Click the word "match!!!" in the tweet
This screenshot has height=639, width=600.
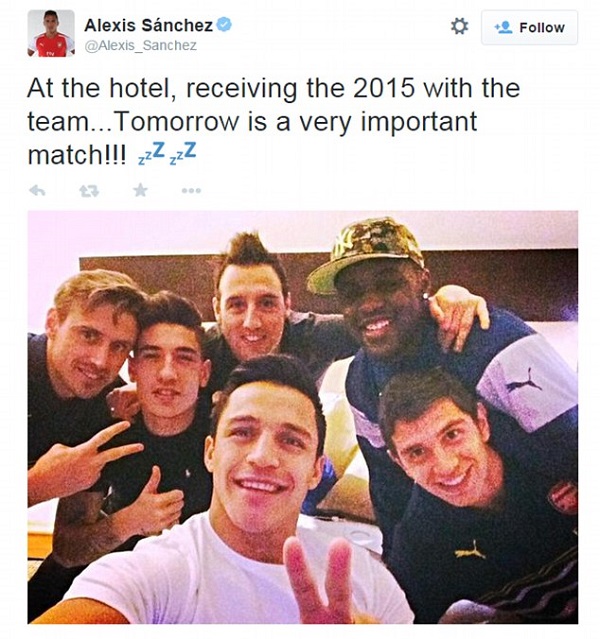pyautogui.click(x=77, y=155)
